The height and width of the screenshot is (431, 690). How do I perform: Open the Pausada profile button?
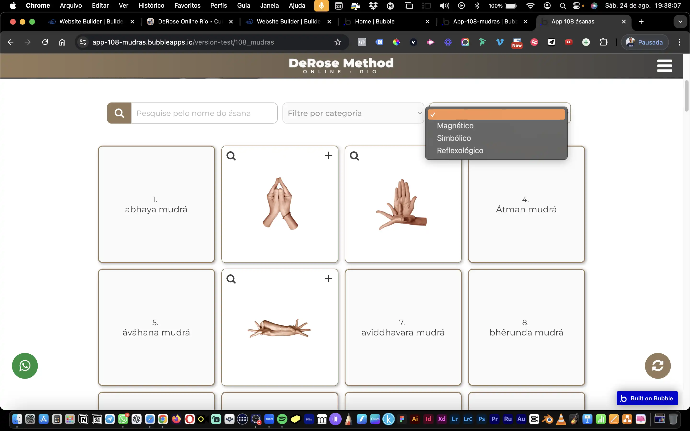point(645,42)
